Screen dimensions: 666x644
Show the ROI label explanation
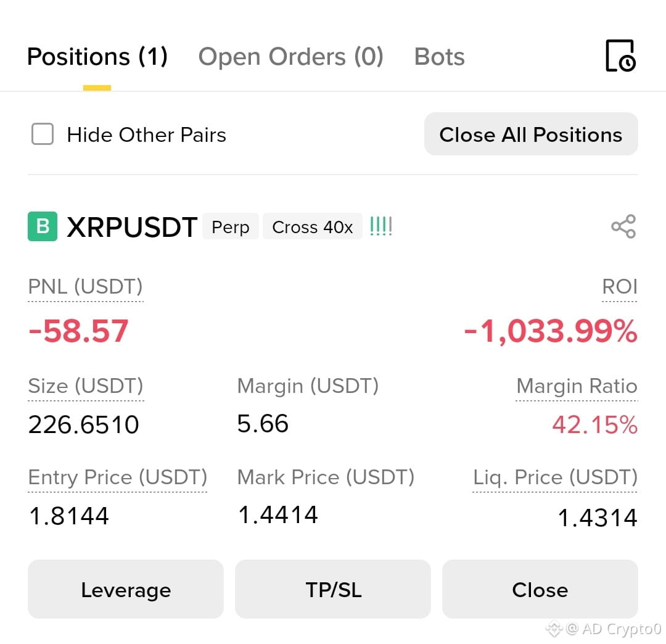620,287
